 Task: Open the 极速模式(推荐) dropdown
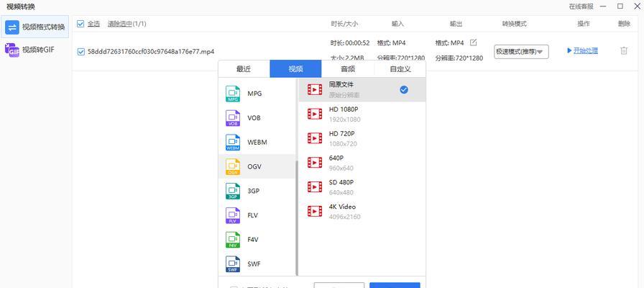(521, 51)
